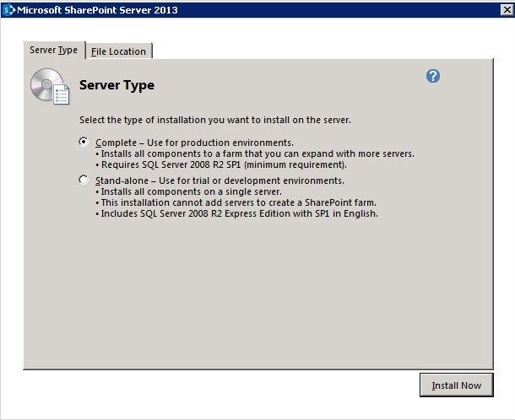Click the 'Includes SQL Server 2008 R2 Express' line
Screen dimensions: 515x420
[x=236, y=213]
